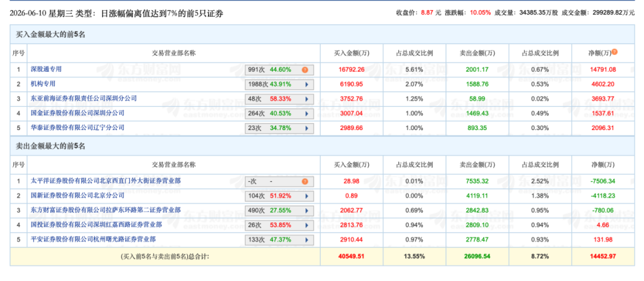The image size is (644, 281).
Task: Click the closing price value 8.87
Action: click(427, 13)
